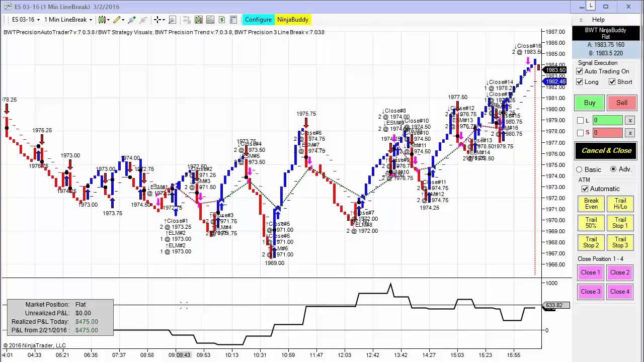Click the red S quantity field
This screenshot has width=644, height=362.
607,133
